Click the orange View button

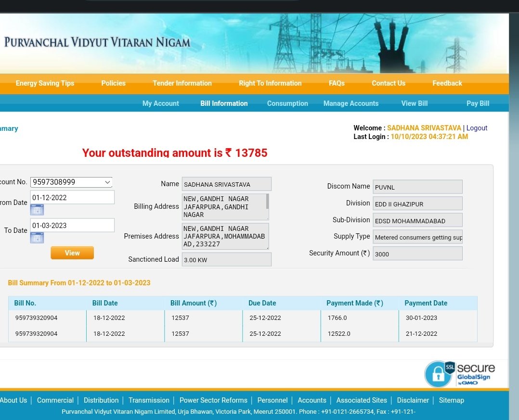pyautogui.click(x=72, y=253)
